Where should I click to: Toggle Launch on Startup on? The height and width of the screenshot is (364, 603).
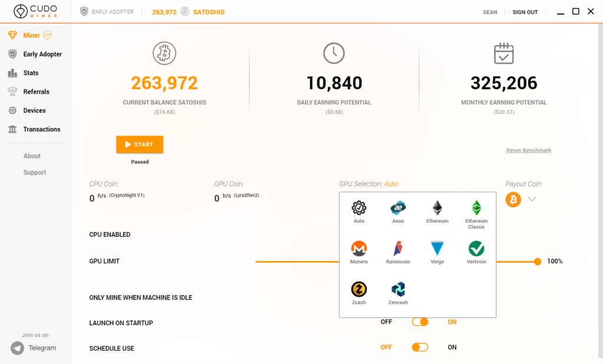[x=420, y=322]
